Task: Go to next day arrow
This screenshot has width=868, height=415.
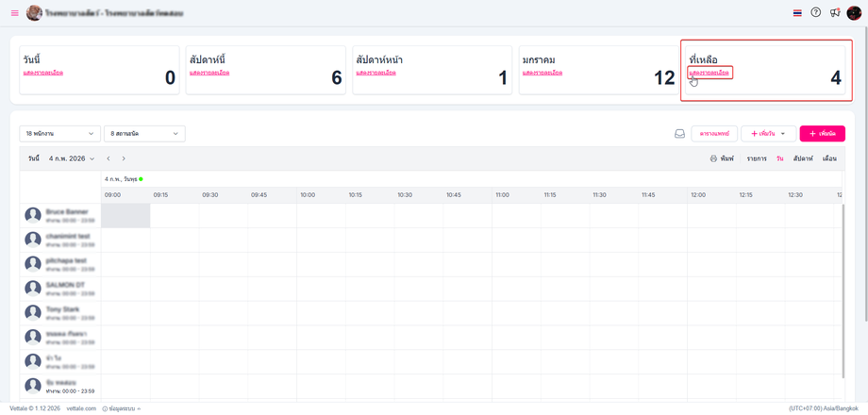Action: 124,158
